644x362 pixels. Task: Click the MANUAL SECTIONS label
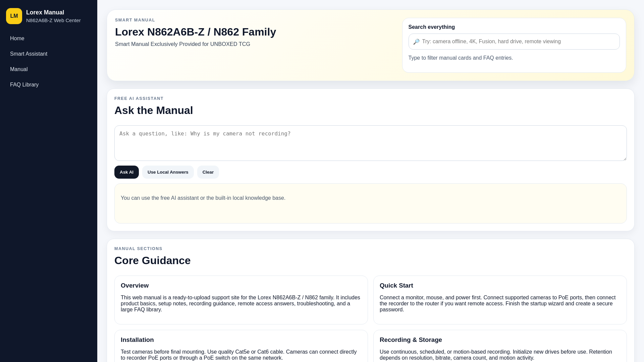point(138,249)
